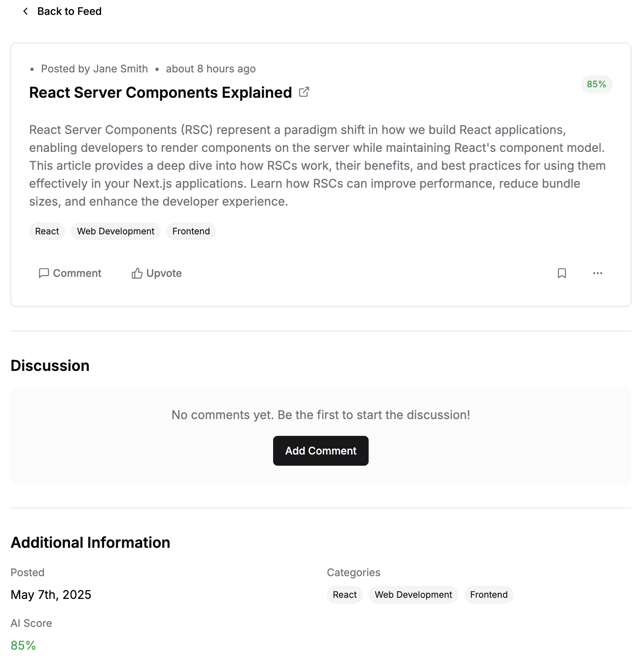Click the thumbs-up upvote icon
The height and width of the screenshot is (659, 644).
[x=137, y=273]
